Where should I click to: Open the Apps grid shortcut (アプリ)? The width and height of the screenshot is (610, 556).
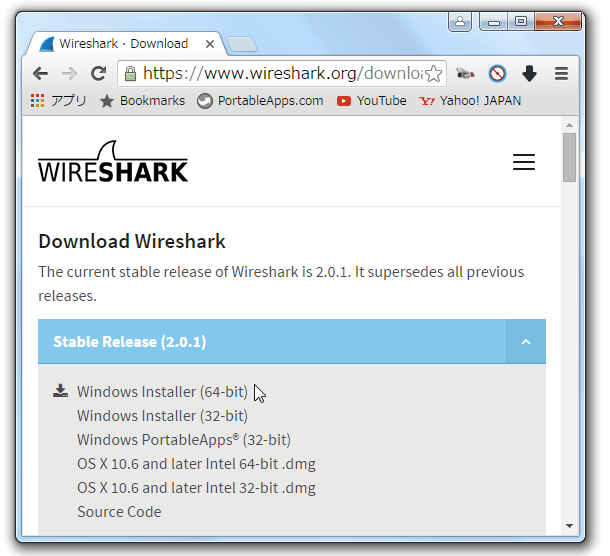(x=58, y=101)
